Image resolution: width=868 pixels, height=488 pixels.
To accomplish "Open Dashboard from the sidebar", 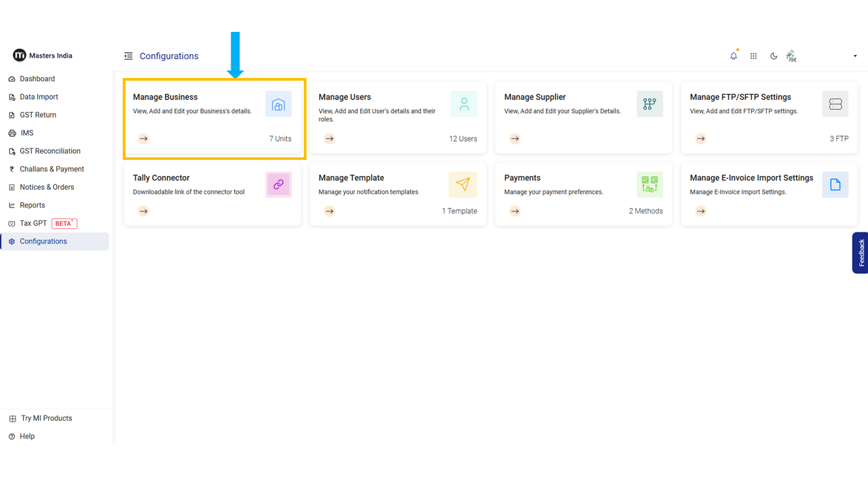I will (37, 79).
